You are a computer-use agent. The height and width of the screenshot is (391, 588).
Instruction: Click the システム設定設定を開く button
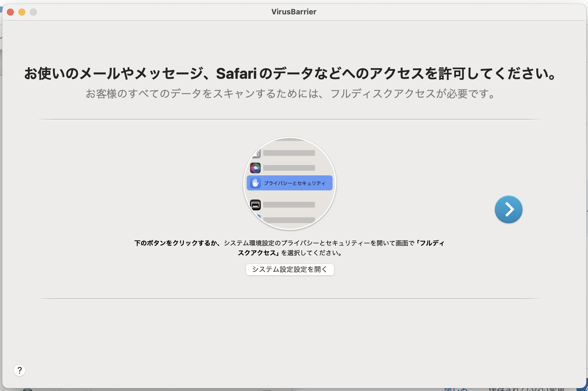(290, 269)
